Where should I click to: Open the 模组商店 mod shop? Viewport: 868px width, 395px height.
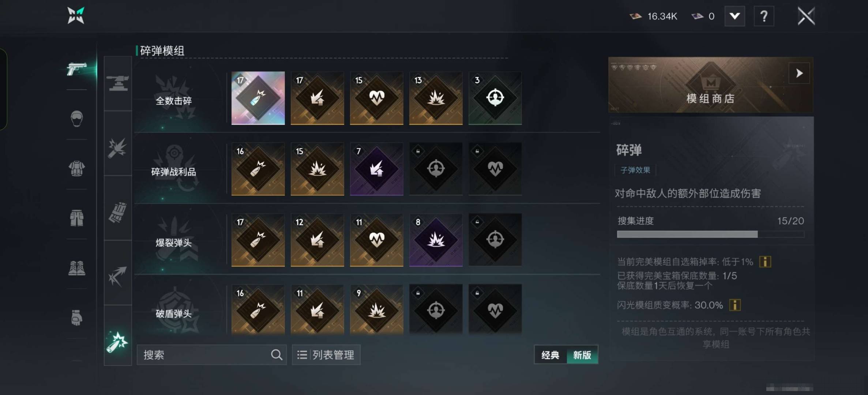[710, 85]
